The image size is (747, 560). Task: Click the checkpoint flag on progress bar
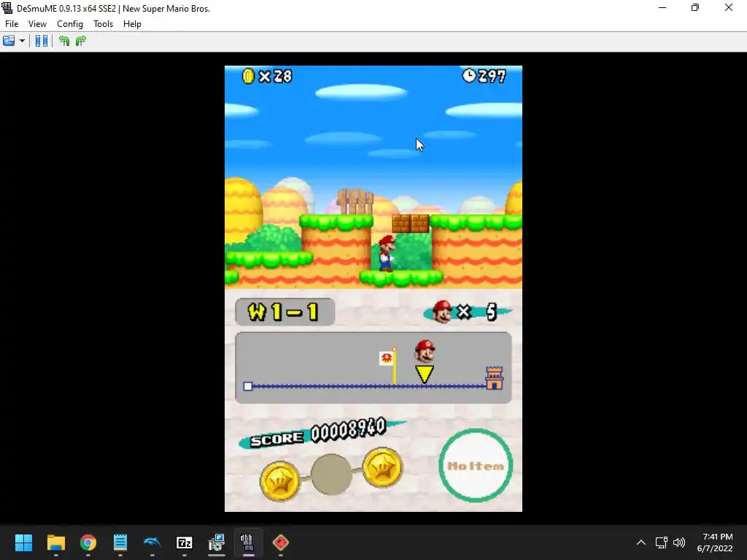coord(389,365)
